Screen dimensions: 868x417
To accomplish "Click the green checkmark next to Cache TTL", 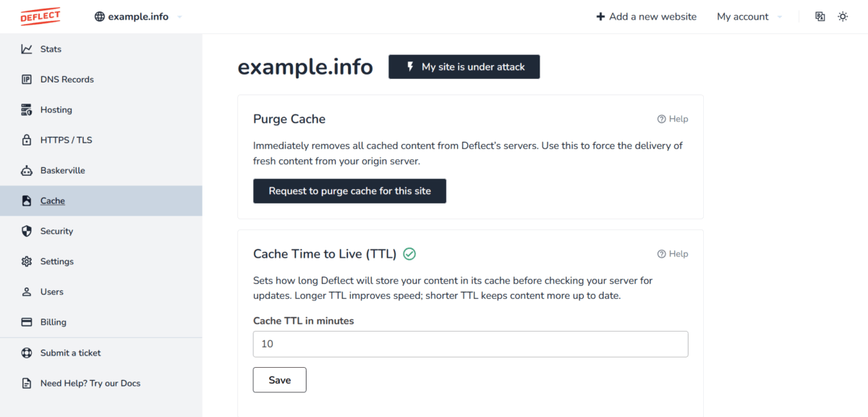I will point(409,254).
